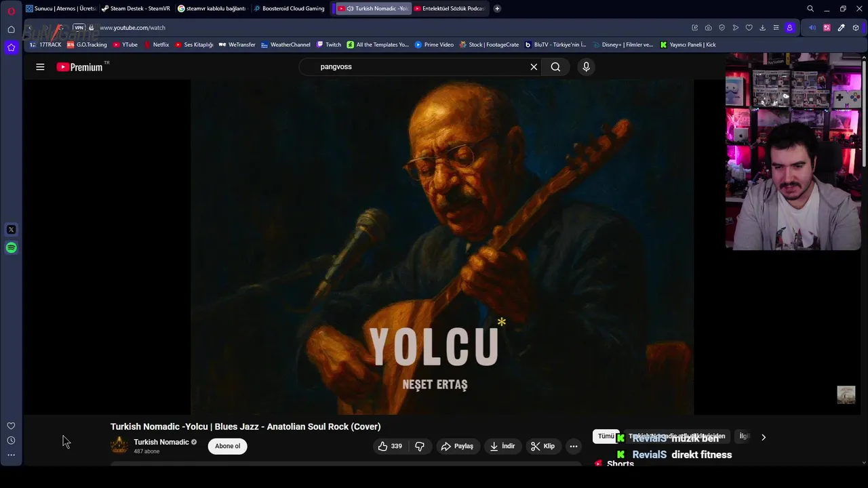The width and height of the screenshot is (868, 488).
Task: Open history clock in Opera sidebar
Action: point(11,441)
